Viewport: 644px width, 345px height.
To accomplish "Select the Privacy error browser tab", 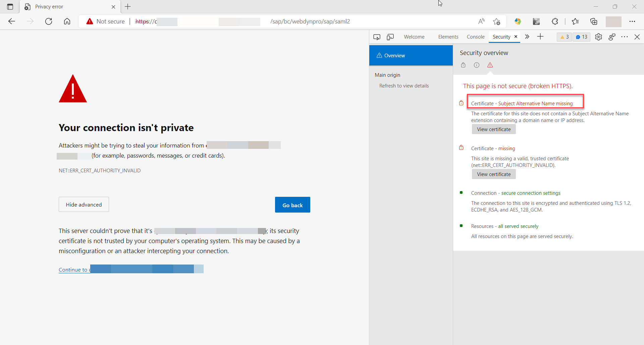I will [x=70, y=7].
